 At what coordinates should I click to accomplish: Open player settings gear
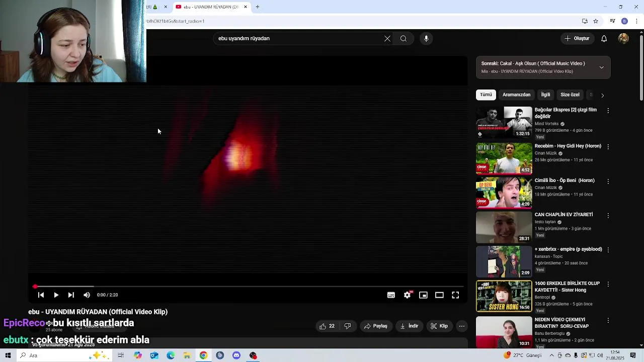[407, 295]
